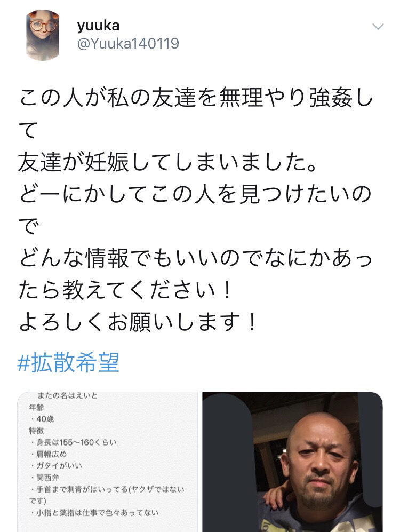400x532 pixels.
Task: Select the line starting どんな情報でも
Action: 196,258
